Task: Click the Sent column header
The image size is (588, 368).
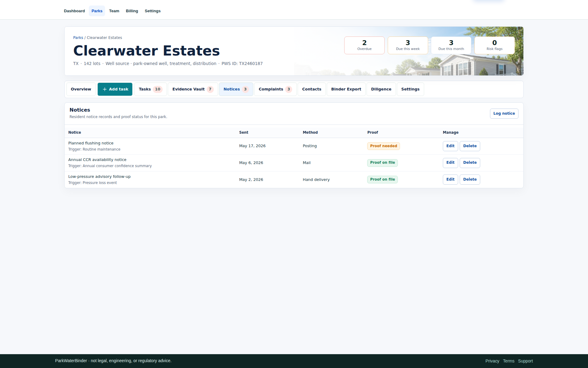Action: click(243, 132)
